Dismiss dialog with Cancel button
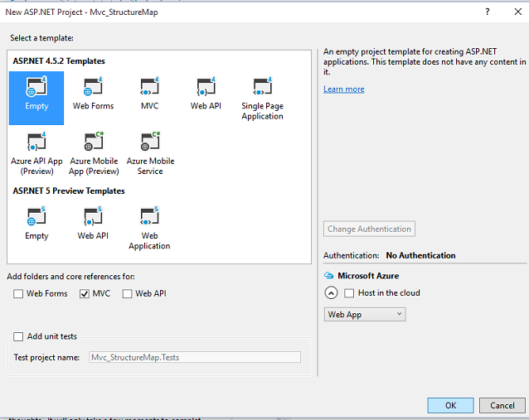 502,405
